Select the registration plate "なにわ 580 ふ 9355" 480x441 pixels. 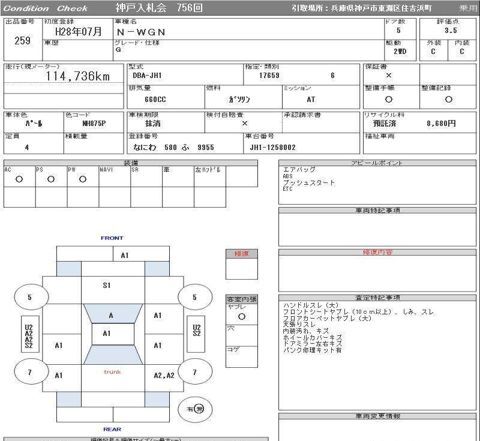(x=173, y=147)
